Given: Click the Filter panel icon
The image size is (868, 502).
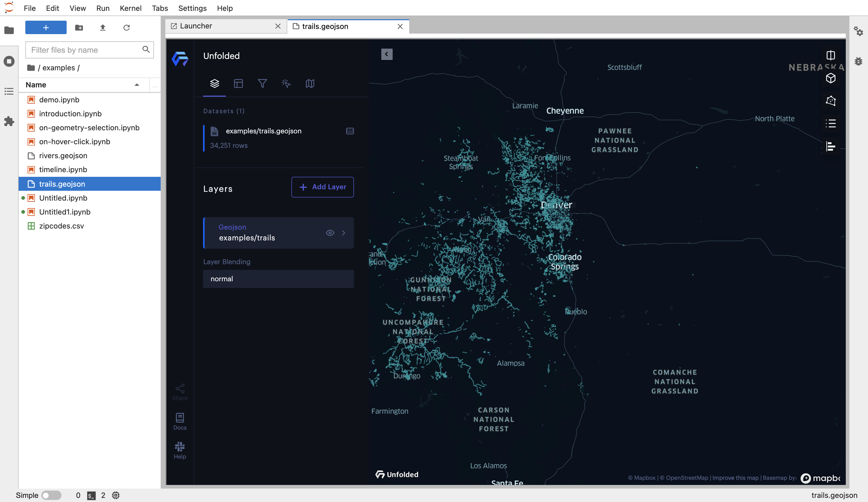Looking at the screenshot, I should pyautogui.click(x=262, y=83).
